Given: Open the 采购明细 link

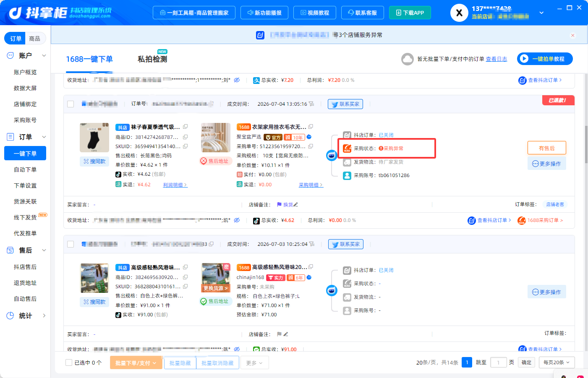Looking at the screenshot, I should [311, 185].
